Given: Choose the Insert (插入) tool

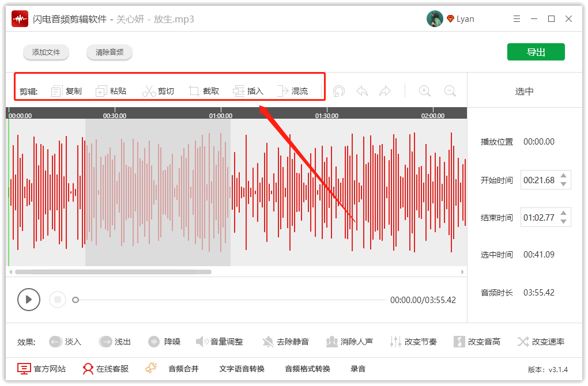Looking at the screenshot, I should tap(248, 91).
